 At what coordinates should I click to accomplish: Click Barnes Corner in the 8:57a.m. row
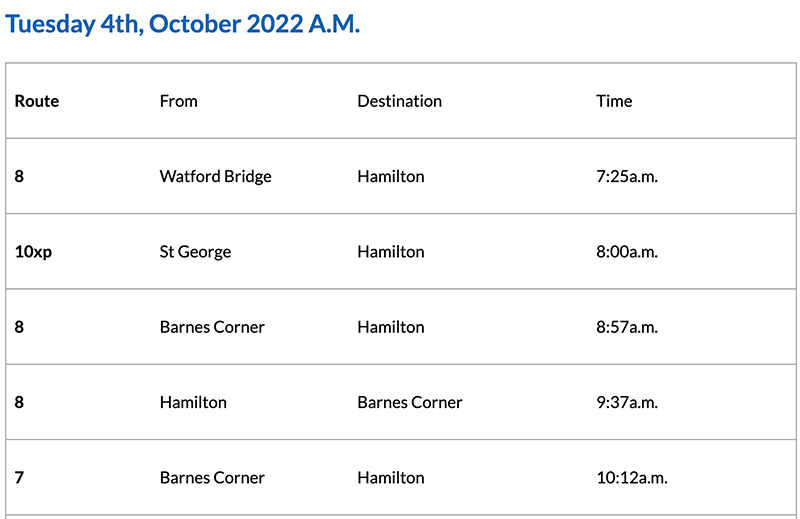(x=212, y=327)
